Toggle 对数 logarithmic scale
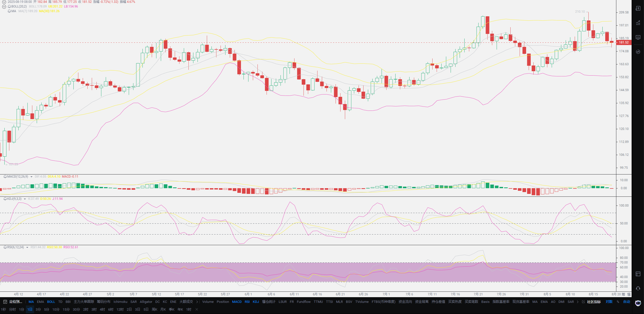Viewport: 644px width, 314px height. [x=609, y=302]
